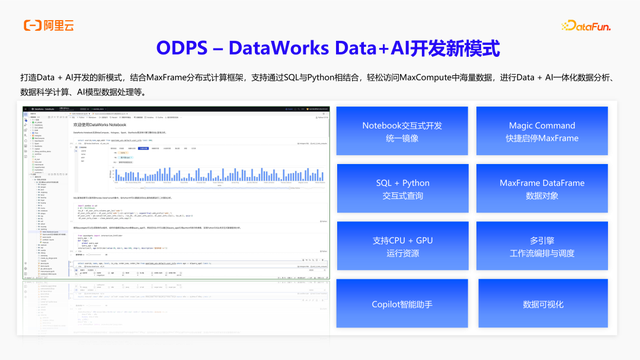This screenshot has width=640, height=360.
Task: Click the DataFun logo
Action: click(x=586, y=26)
